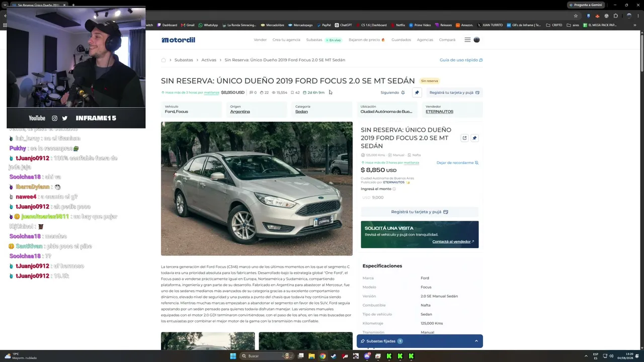Click the motordil logo
The width and height of the screenshot is (644, 362).
[178, 40]
